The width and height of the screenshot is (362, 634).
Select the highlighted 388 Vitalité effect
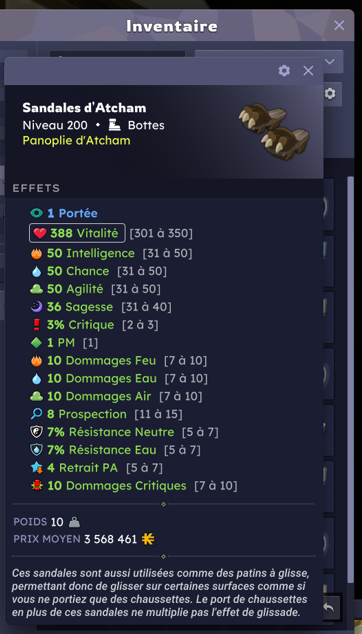click(x=77, y=233)
